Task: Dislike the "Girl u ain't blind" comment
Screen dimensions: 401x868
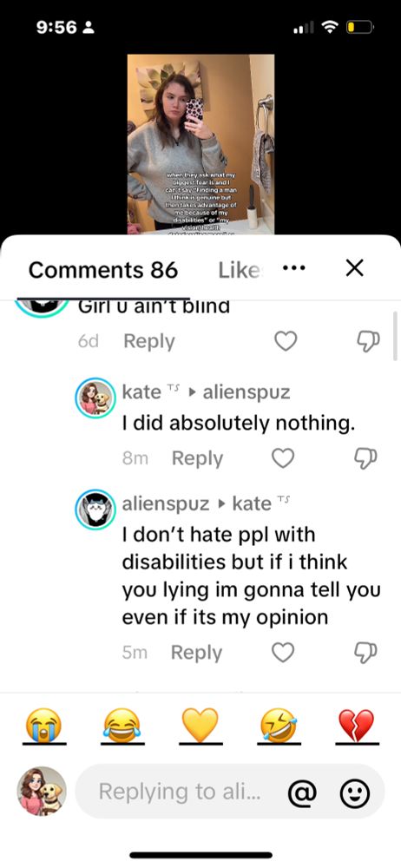Action: [x=368, y=341]
